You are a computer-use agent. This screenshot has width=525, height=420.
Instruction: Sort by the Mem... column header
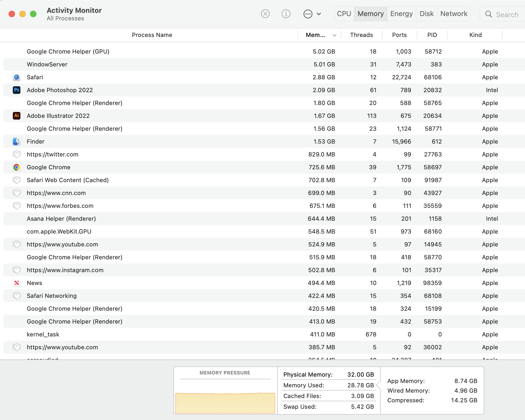[x=315, y=35]
